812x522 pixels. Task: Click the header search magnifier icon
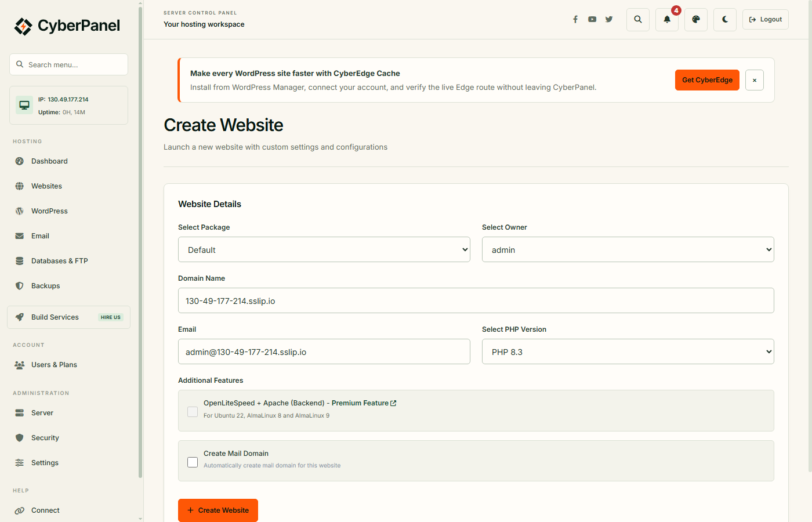638,20
